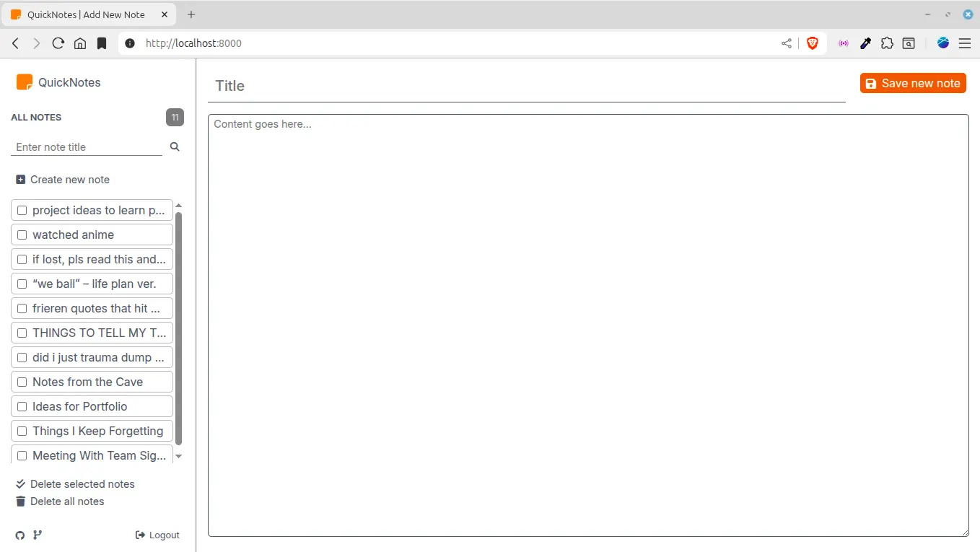Check the checkbox on the watched anime note

(22, 234)
